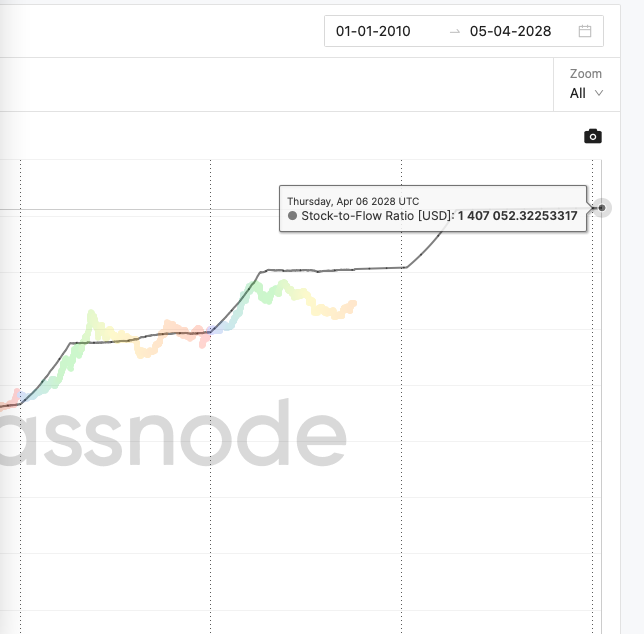The width and height of the screenshot is (644, 634).
Task: Open the Zoom 'All' dropdown
Action: (x=586, y=93)
